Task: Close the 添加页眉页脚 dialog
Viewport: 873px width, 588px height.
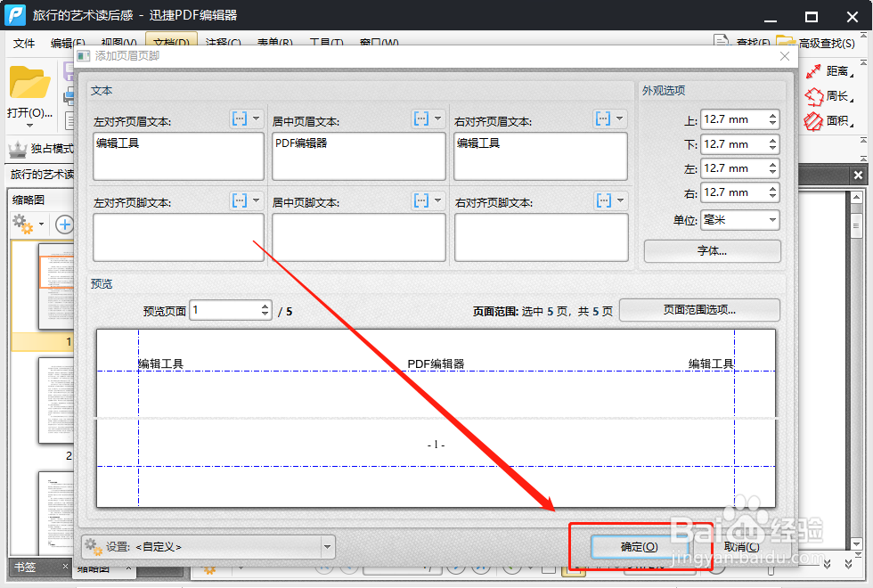Action: pyautogui.click(x=785, y=56)
